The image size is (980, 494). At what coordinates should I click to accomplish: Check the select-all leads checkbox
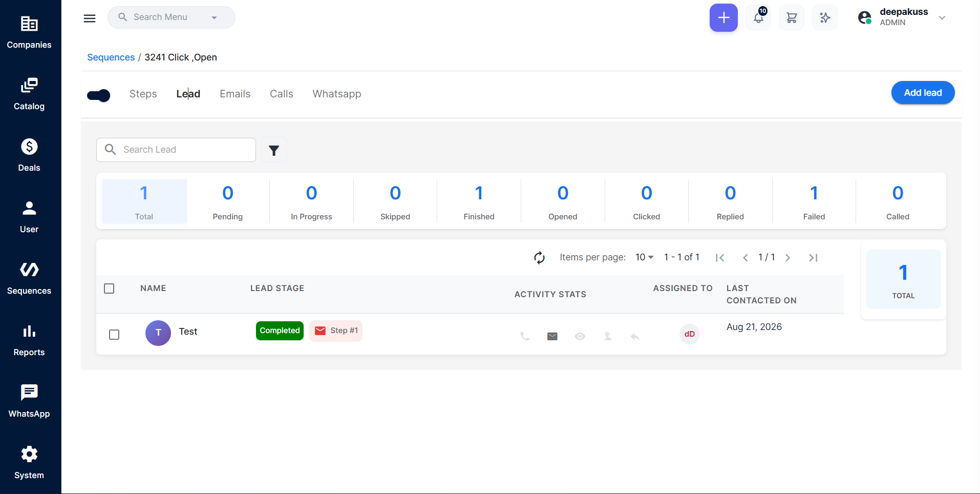pyautogui.click(x=109, y=289)
